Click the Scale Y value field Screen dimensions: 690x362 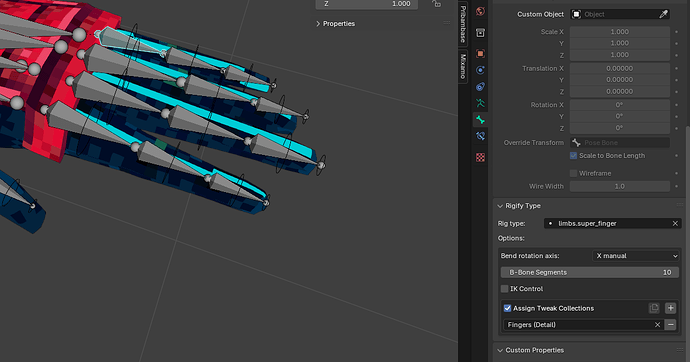click(x=620, y=43)
